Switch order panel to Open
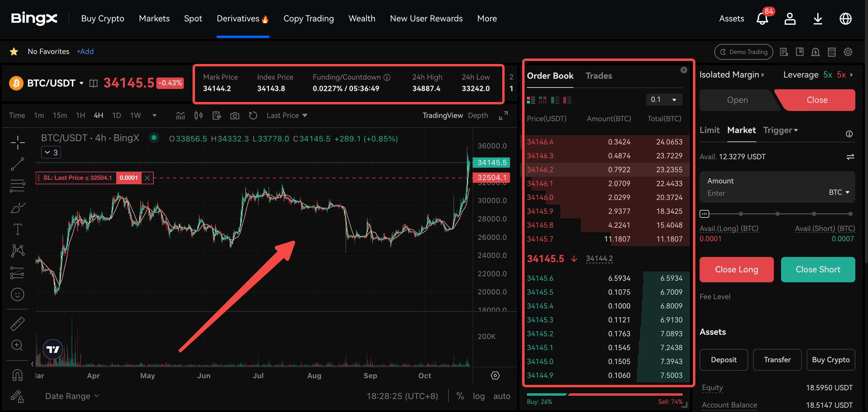868x412 pixels. pos(737,100)
